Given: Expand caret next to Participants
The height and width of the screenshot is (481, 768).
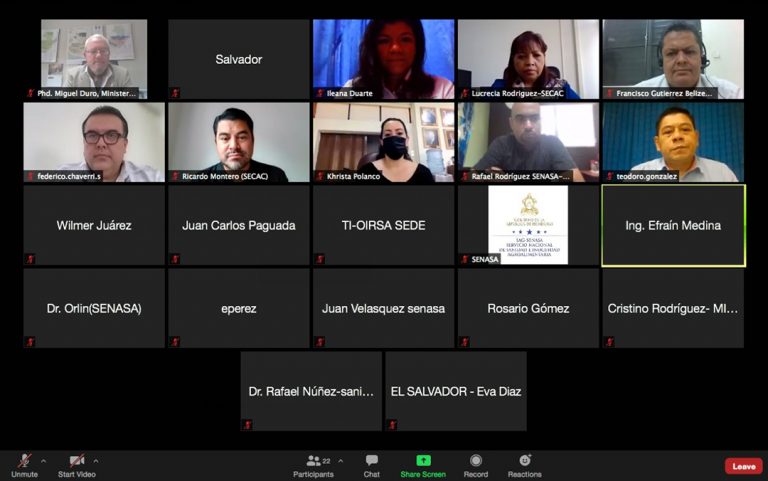Looking at the screenshot, I should (340, 461).
